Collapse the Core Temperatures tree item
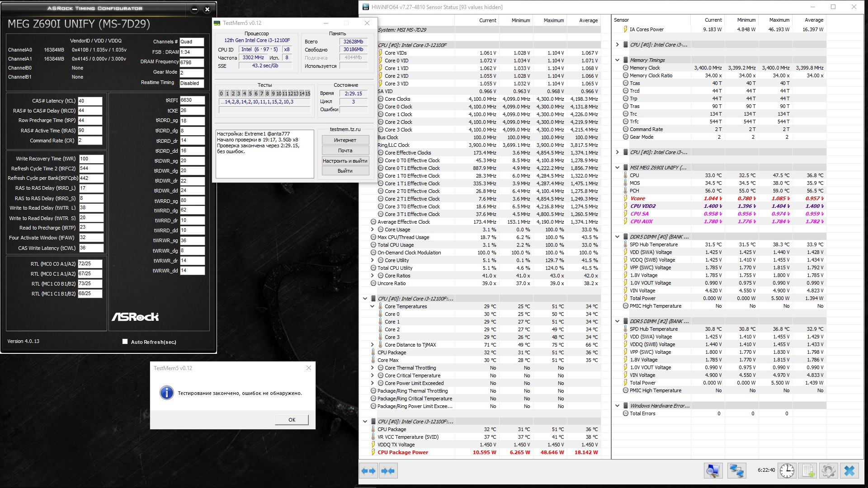The height and width of the screenshot is (488, 868). pos(373,306)
